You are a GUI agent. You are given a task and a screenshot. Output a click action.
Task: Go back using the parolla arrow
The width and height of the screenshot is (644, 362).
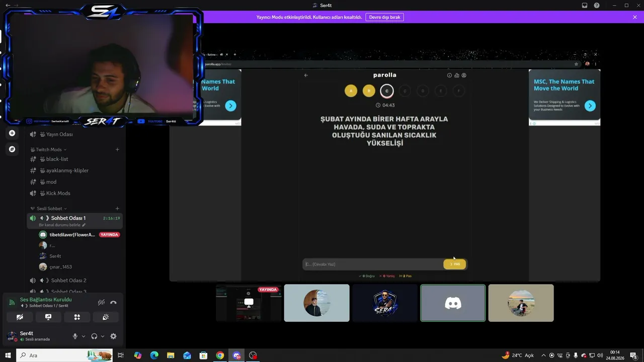click(306, 75)
